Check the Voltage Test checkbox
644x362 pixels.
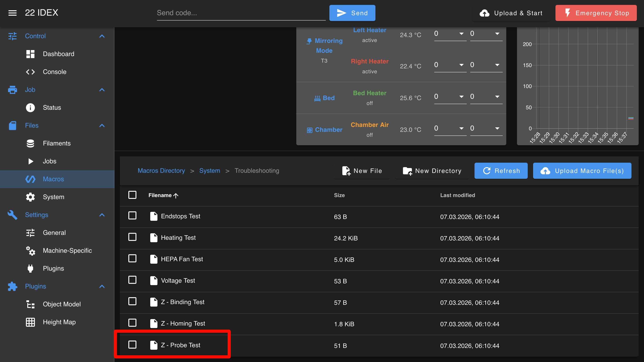(x=132, y=280)
